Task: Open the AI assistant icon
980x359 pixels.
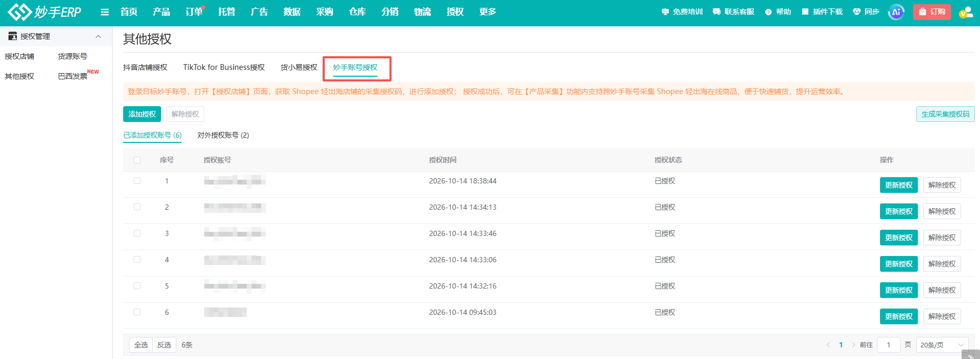Action: tap(896, 12)
